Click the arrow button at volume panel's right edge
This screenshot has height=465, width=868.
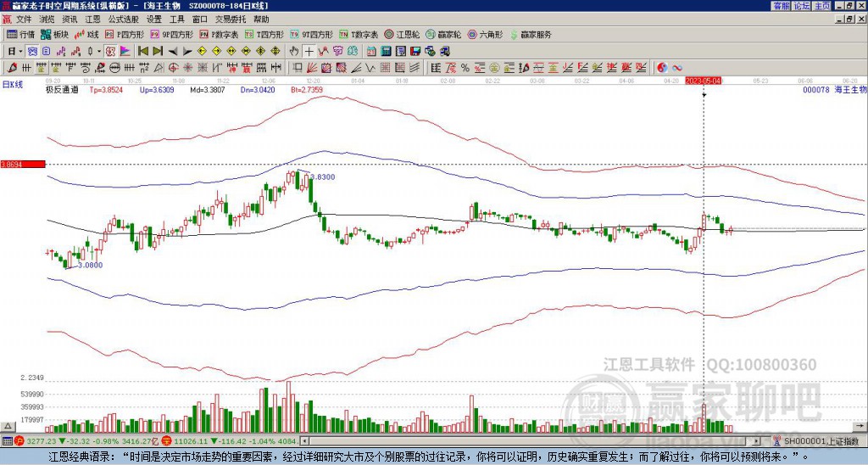[x=860, y=427]
